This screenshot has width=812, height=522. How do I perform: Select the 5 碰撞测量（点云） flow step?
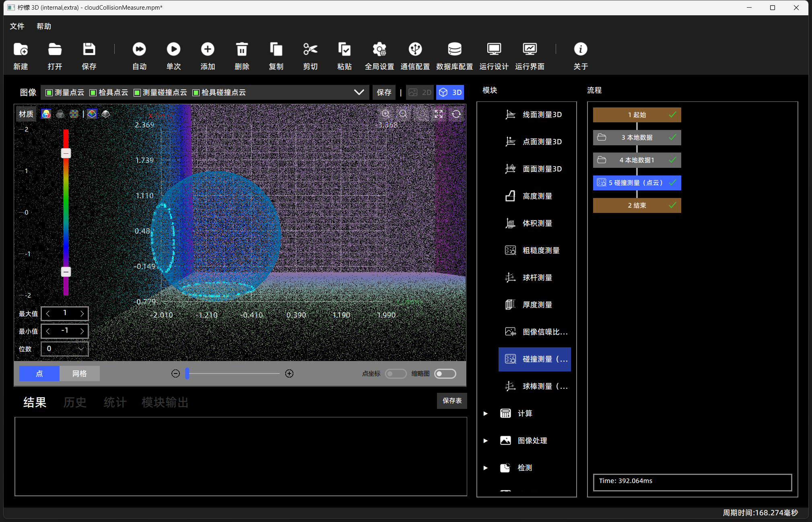(x=637, y=183)
